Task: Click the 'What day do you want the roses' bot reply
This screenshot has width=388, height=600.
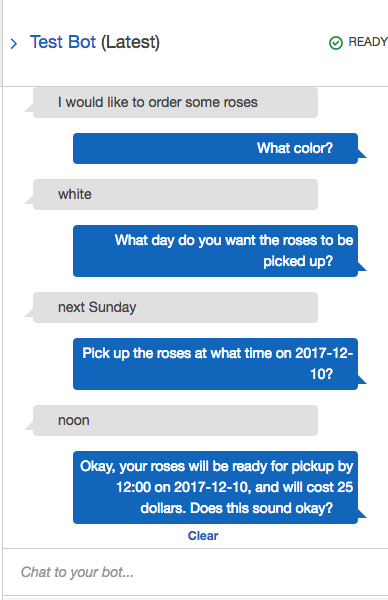Action: click(215, 251)
